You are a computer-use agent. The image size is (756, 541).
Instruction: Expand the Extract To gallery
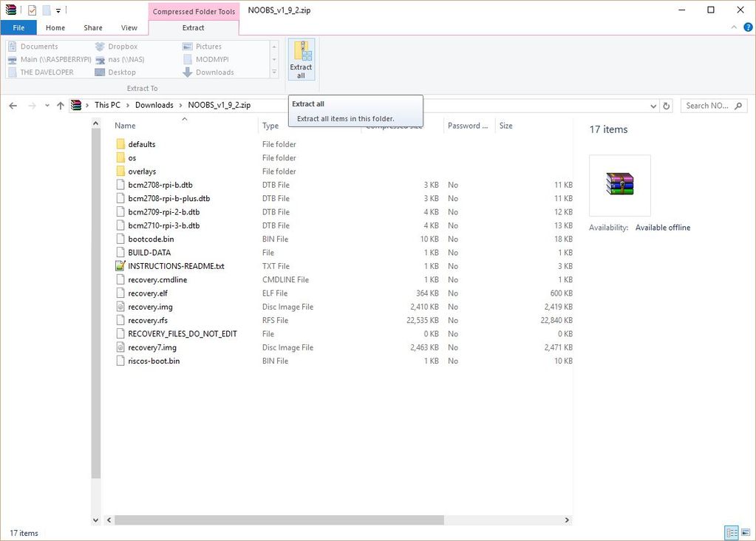[274, 72]
